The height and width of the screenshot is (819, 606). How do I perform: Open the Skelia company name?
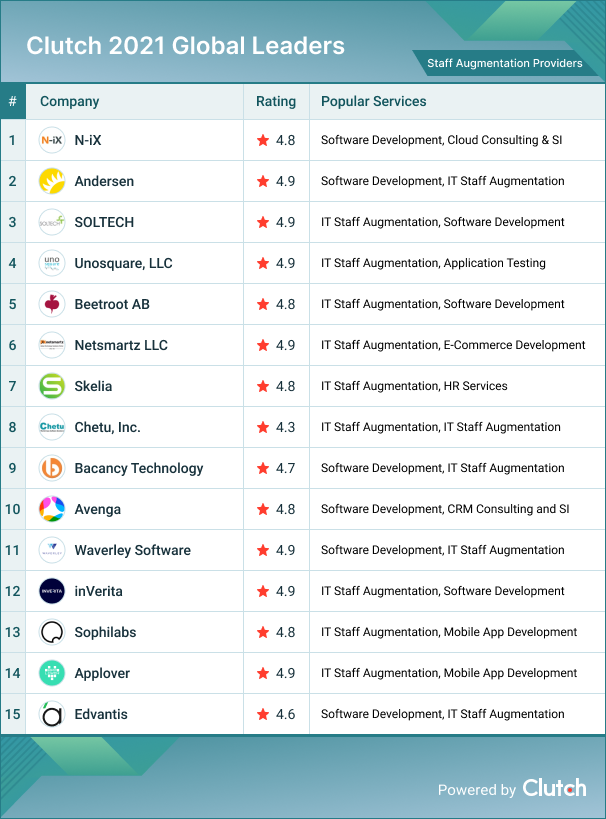point(93,386)
